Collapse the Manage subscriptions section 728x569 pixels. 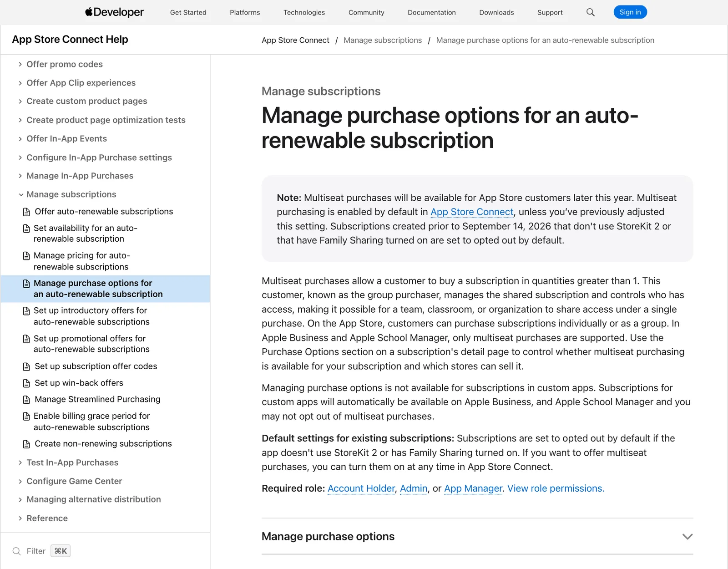pos(20,195)
